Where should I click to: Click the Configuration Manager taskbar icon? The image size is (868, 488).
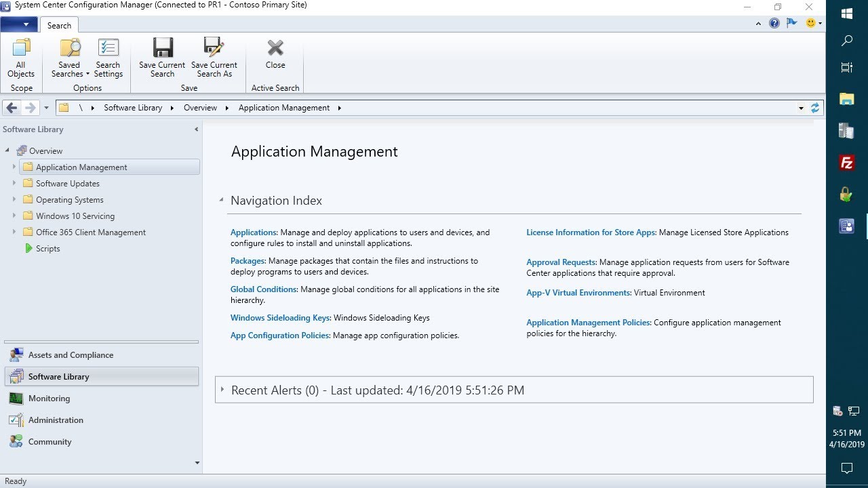(847, 226)
